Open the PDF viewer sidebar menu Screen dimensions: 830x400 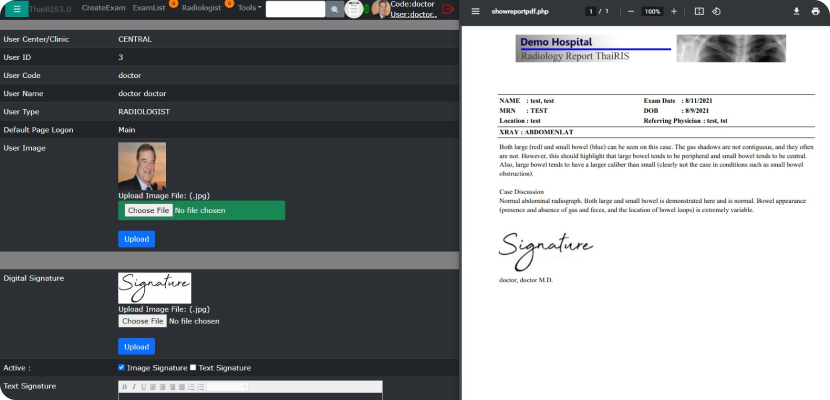click(476, 11)
